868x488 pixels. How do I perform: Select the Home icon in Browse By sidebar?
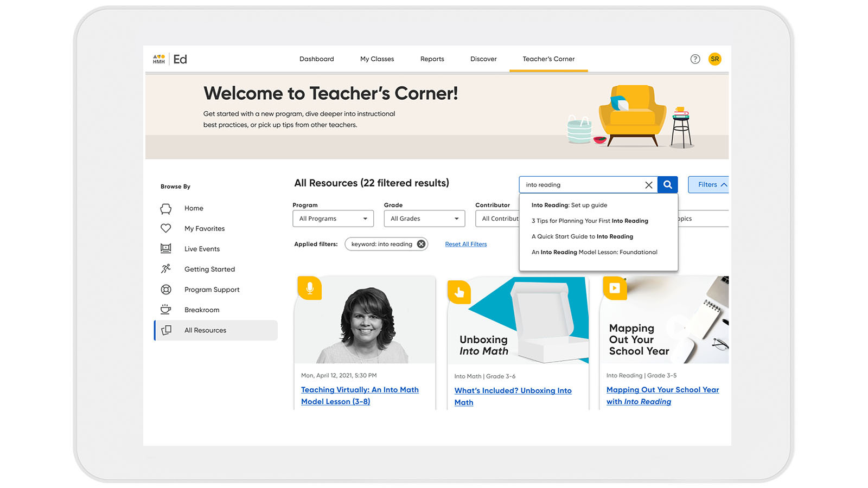coord(165,208)
